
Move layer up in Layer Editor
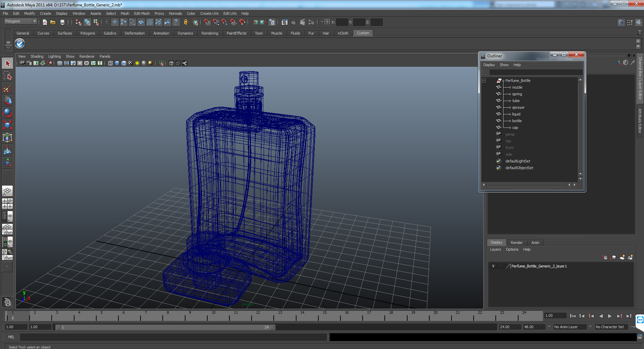click(x=605, y=257)
